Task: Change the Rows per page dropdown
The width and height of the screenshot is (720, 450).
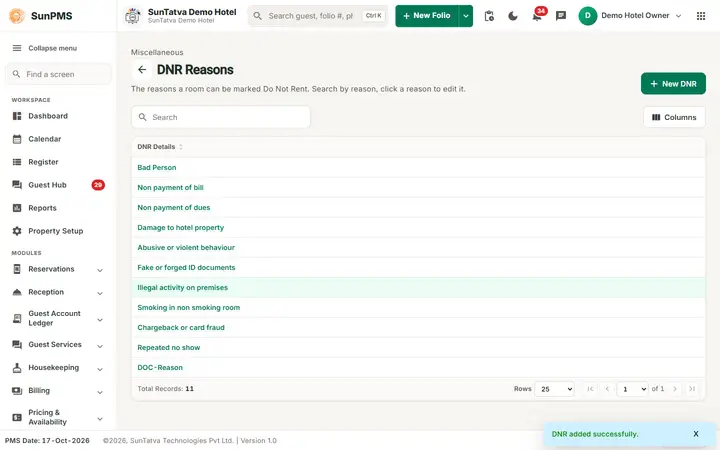Action: 554,389
